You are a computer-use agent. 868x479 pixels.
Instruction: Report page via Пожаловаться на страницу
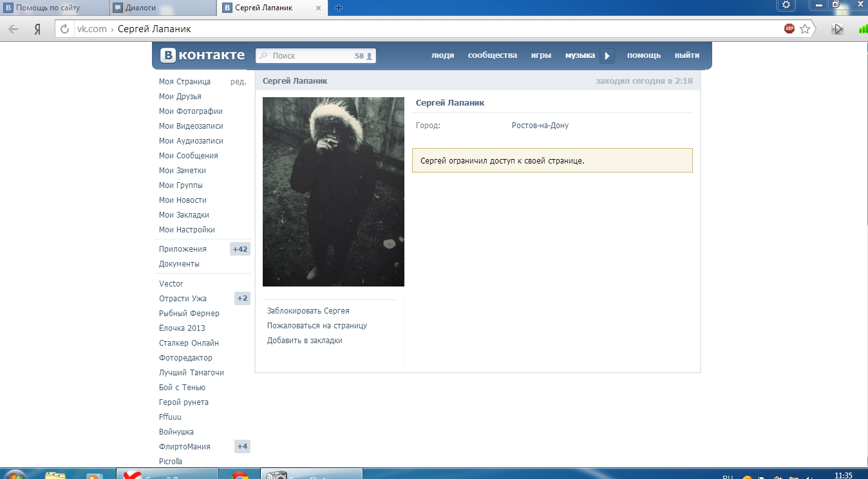click(317, 326)
